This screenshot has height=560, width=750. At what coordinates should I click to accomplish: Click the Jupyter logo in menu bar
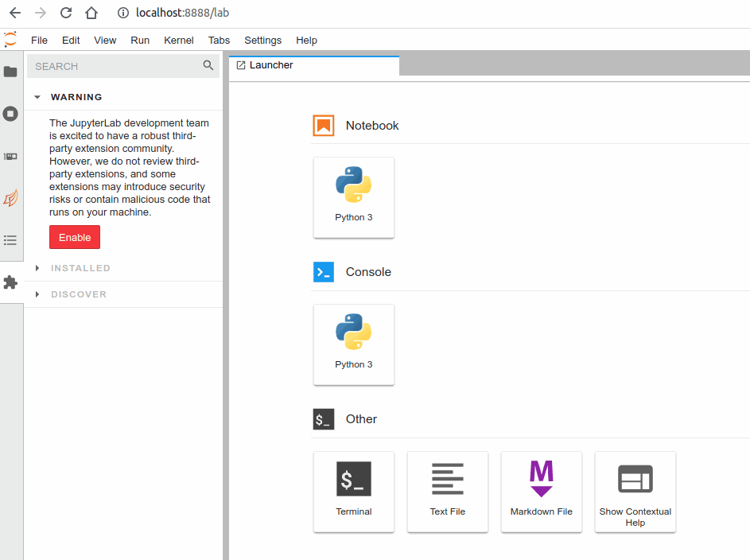click(x=10, y=39)
